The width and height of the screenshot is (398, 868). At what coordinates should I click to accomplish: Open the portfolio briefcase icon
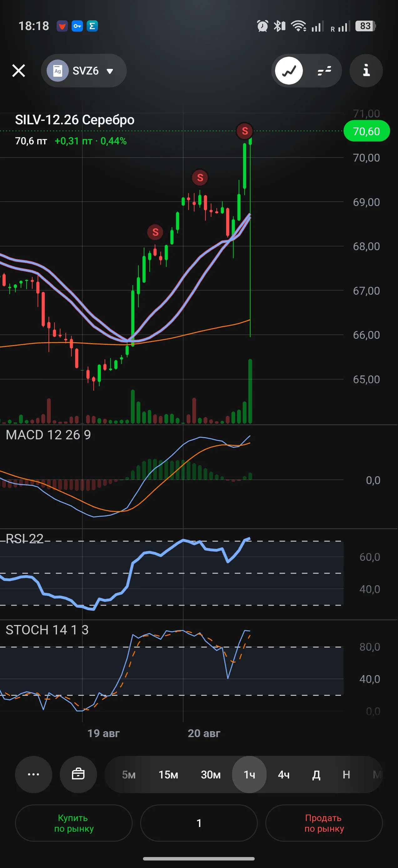[78, 774]
